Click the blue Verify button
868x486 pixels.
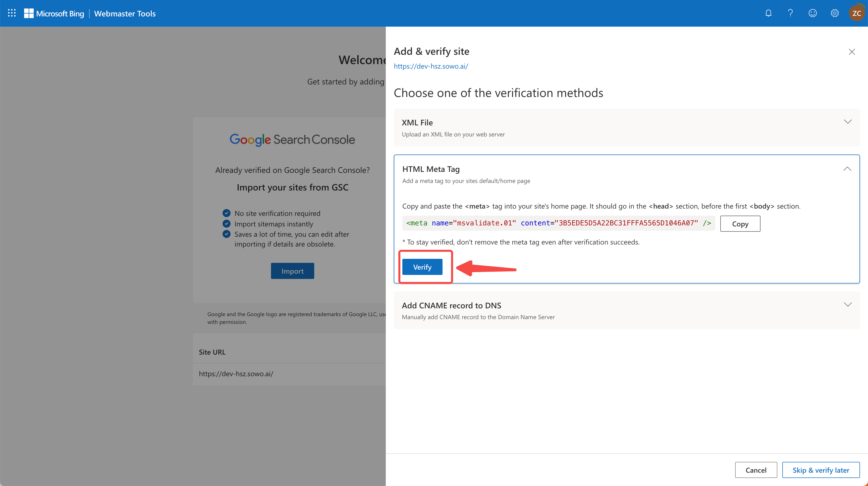pos(422,267)
